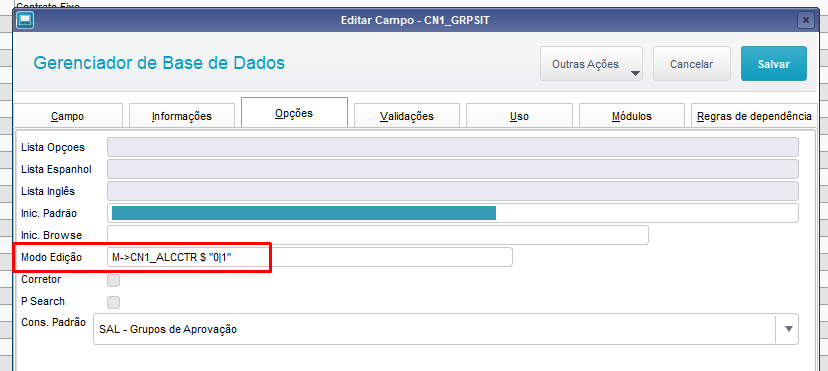The image size is (828, 371).
Task: Click the Inic. Browse input field
Action: (x=378, y=235)
